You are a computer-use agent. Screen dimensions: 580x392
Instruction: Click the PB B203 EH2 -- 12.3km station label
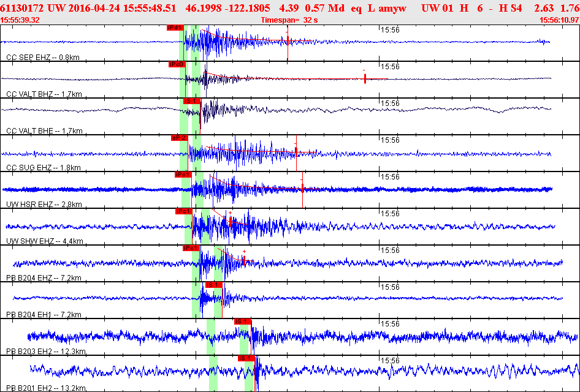(x=46, y=351)
